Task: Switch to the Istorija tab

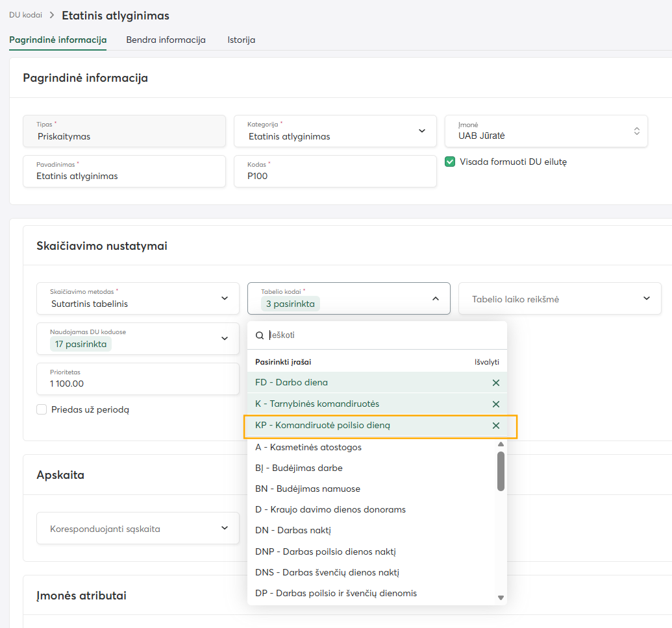Action: point(242,40)
